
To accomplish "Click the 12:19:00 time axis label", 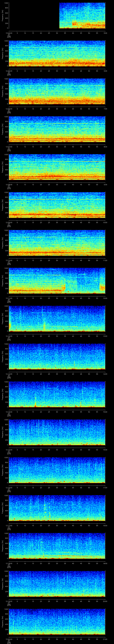I will pyautogui.click(x=9, y=601).
